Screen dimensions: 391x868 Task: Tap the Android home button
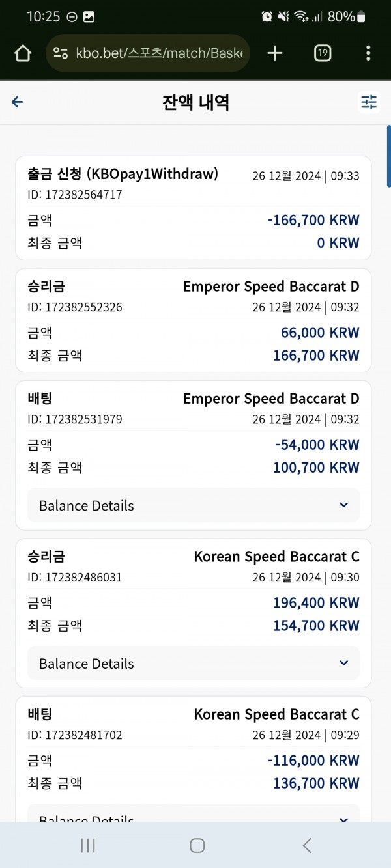pyautogui.click(x=197, y=845)
